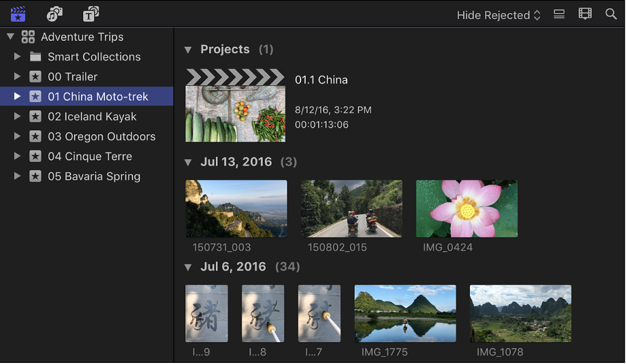Select the 01.1 China project thumbnail
Image resolution: width=626 pixels, height=364 pixels.
[235, 106]
